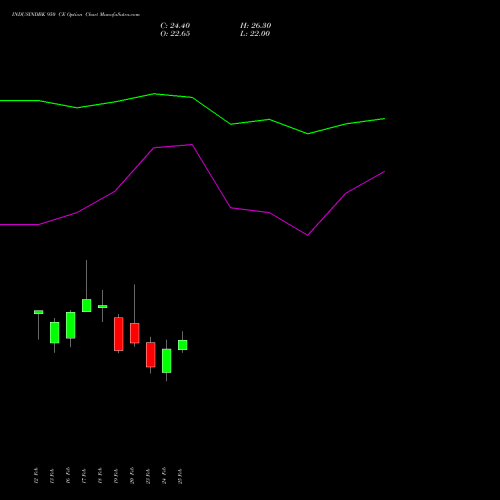The height and width of the screenshot is (500, 500).
Task: Click the '25 Feb' date label
Action: tap(180, 476)
